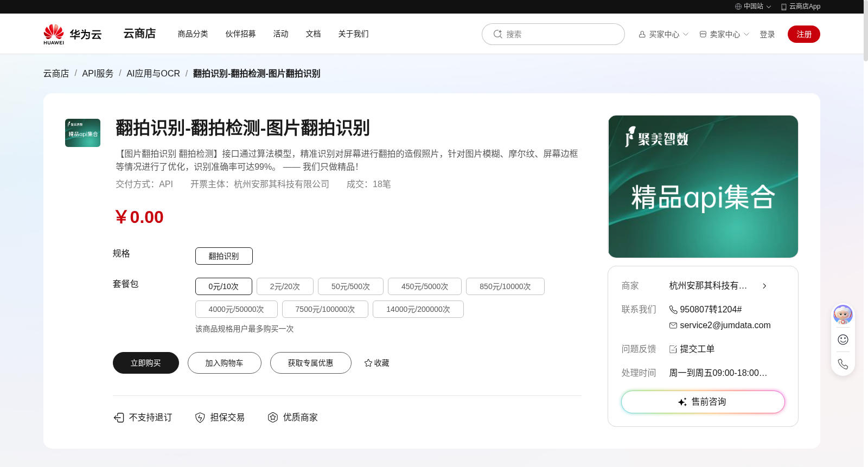The height and width of the screenshot is (467, 868).
Task: Click the phone icon for 云商店App
Action: 784,7
